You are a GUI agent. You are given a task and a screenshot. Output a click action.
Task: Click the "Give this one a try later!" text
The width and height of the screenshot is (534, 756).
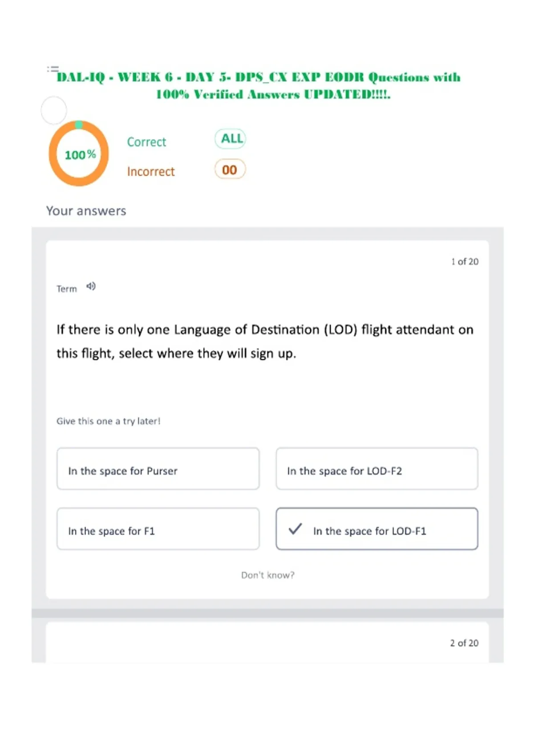pyautogui.click(x=108, y=421)
